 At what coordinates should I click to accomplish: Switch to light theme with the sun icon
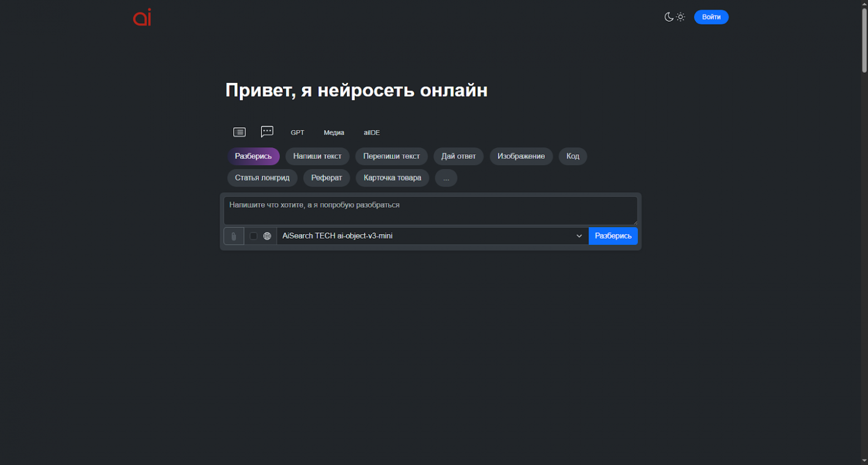click(x=680, y=17)
